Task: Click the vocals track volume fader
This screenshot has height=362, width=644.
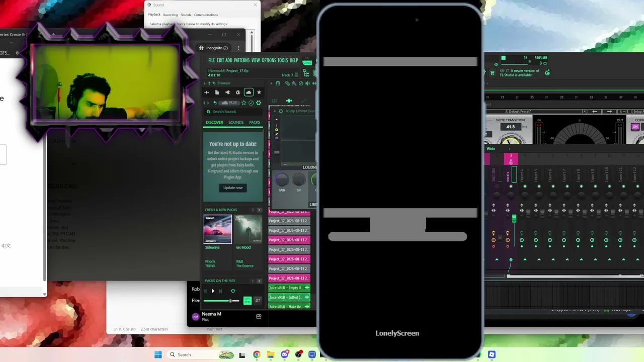Action: [514, 218]
